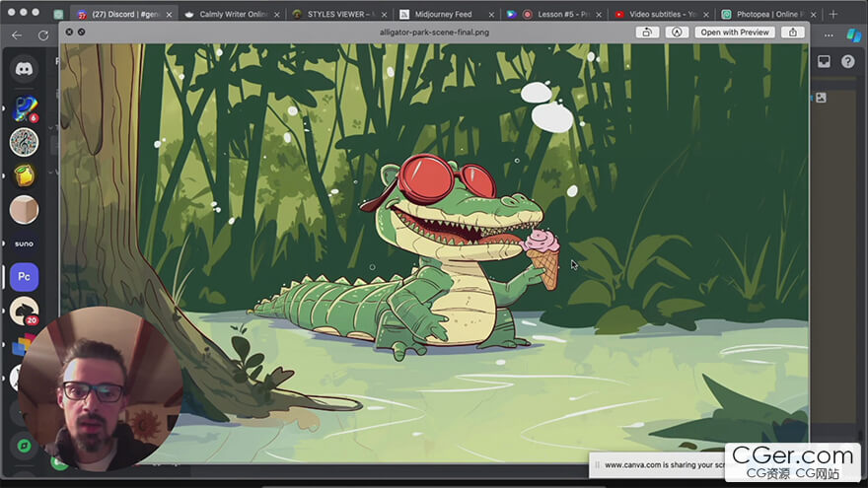This screenshot has height=488, width=868.
Task: Click the Discord inbox icon
Action: (824, 61)
